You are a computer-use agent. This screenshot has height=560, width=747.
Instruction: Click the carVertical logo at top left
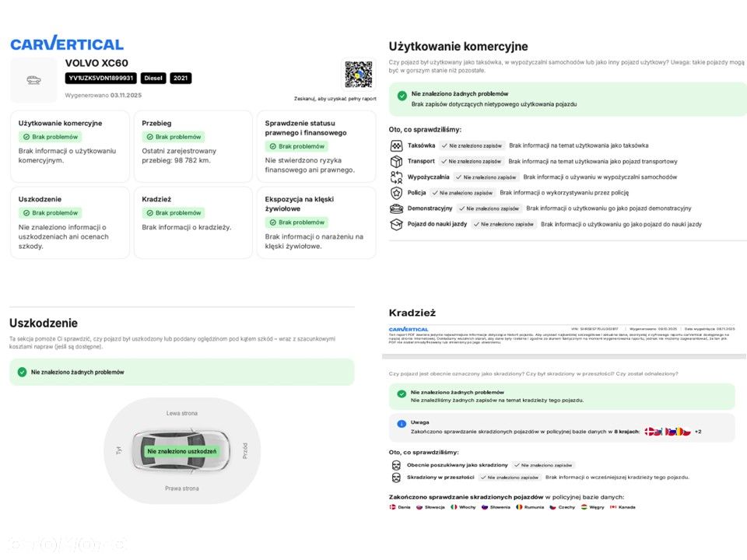pyautogui.click(x=67, y=44)
